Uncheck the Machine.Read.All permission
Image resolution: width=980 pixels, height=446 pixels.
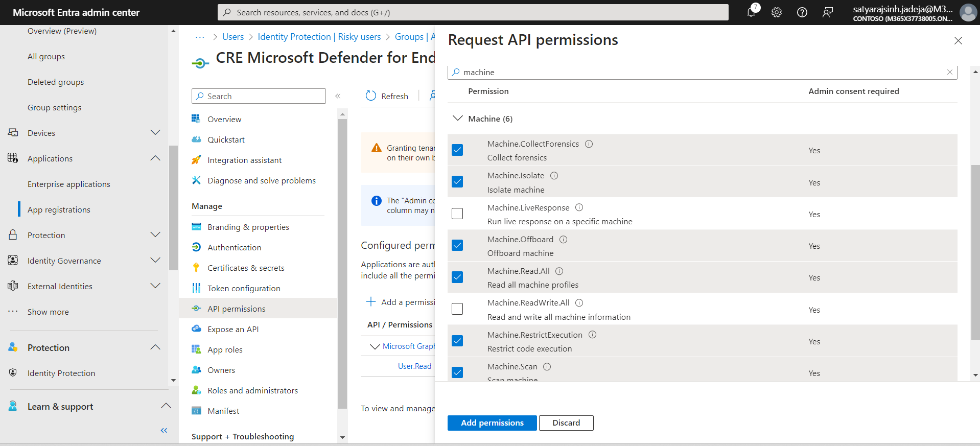[457, 277]
